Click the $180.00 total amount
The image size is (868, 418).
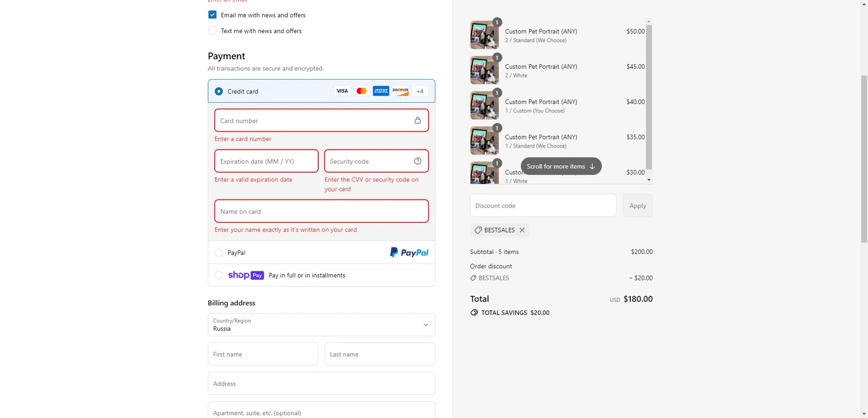[638, 299]
